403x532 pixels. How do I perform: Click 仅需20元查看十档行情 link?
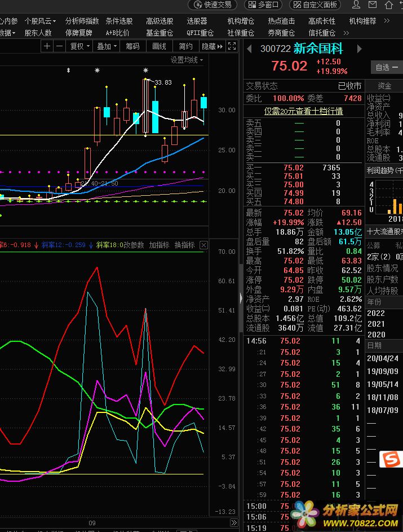304,111
